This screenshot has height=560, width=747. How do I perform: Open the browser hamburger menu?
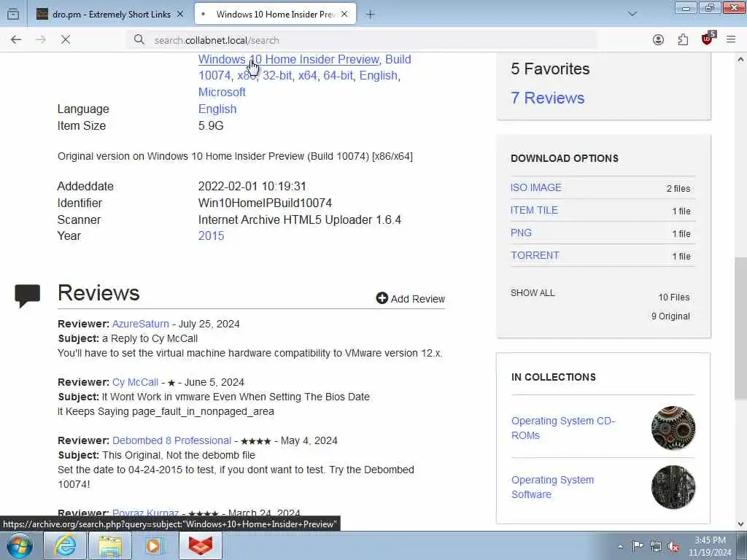731,40
